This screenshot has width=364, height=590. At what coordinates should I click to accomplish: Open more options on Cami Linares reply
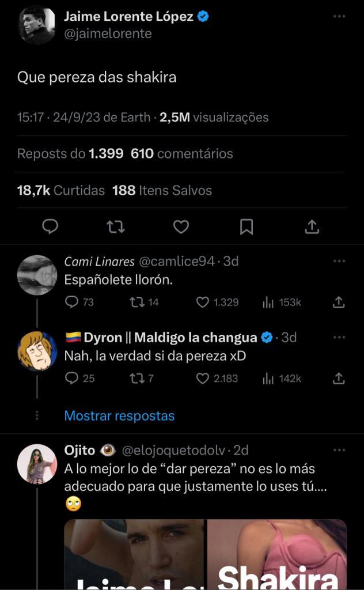339,261
